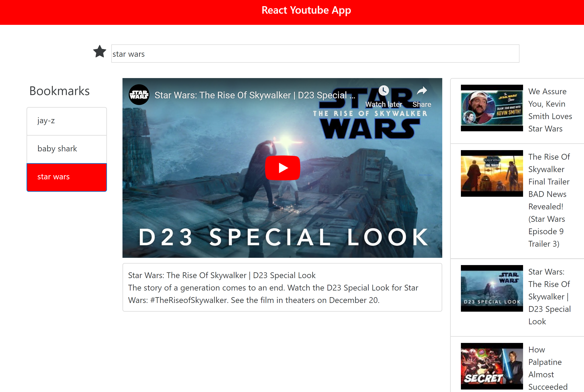Open the Palpatine SECRET video thumbnail

(x=492, y=366)
